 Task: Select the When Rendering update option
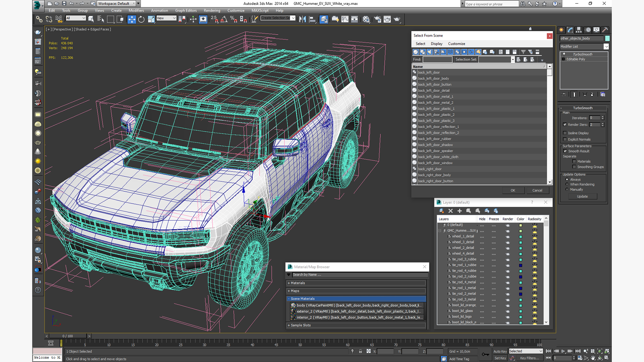point(567,184)
